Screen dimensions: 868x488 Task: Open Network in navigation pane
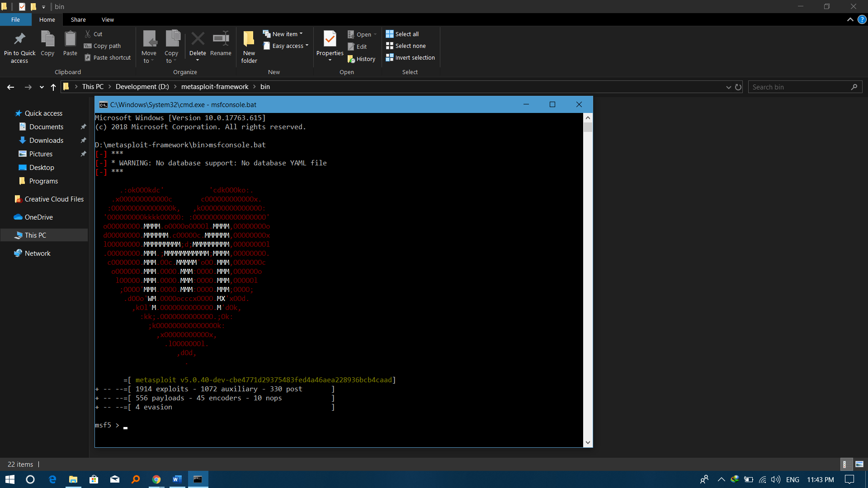coord(38,253)
